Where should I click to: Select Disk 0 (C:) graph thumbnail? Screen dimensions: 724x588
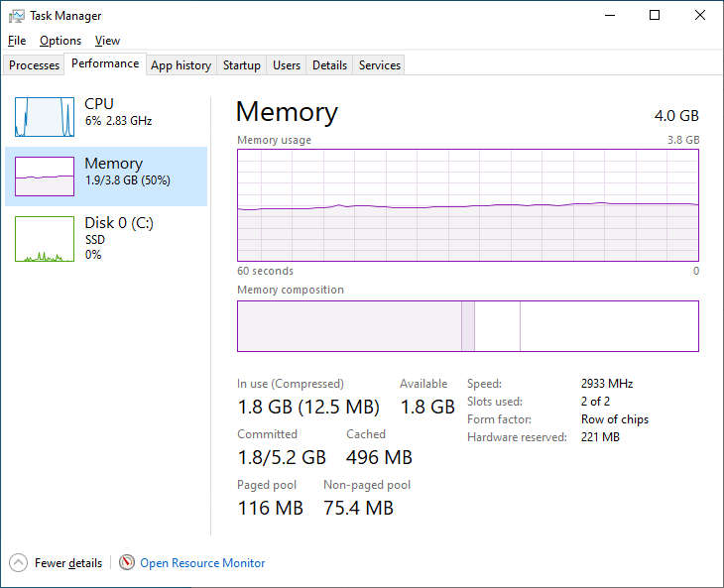click(x=45, y=239)
